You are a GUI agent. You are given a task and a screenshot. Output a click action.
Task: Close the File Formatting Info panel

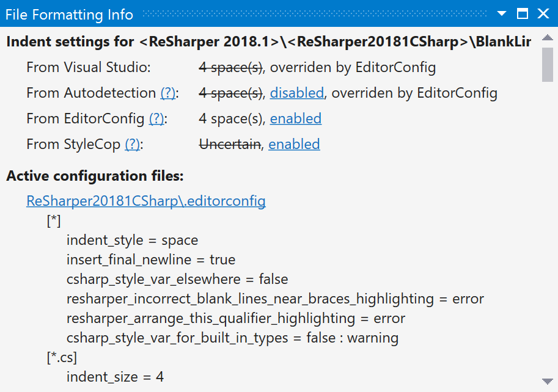pos(543,14)
